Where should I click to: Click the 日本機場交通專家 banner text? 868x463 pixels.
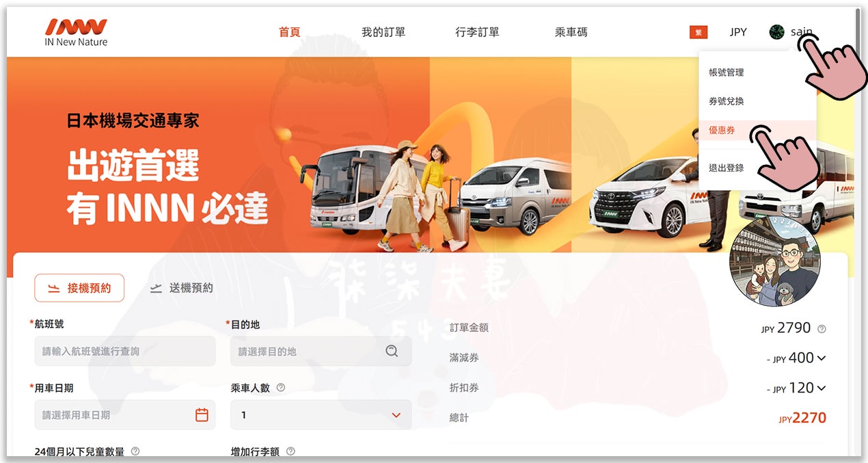pyautogui.click(x=133, y=121)
